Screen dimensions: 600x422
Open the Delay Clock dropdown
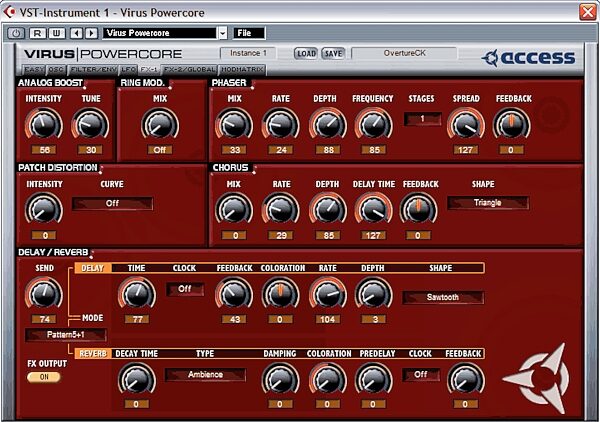click(185, 289)
